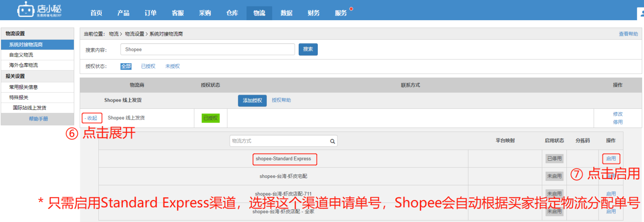The height and width of the screenshot is (222, 644).
Task: Select 特殊报关 in sidebar
Action: click(37, 98)
